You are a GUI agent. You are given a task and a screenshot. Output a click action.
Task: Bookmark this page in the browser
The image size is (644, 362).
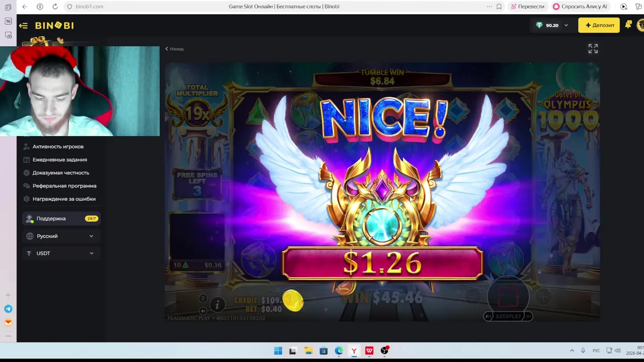coord(499,7)
